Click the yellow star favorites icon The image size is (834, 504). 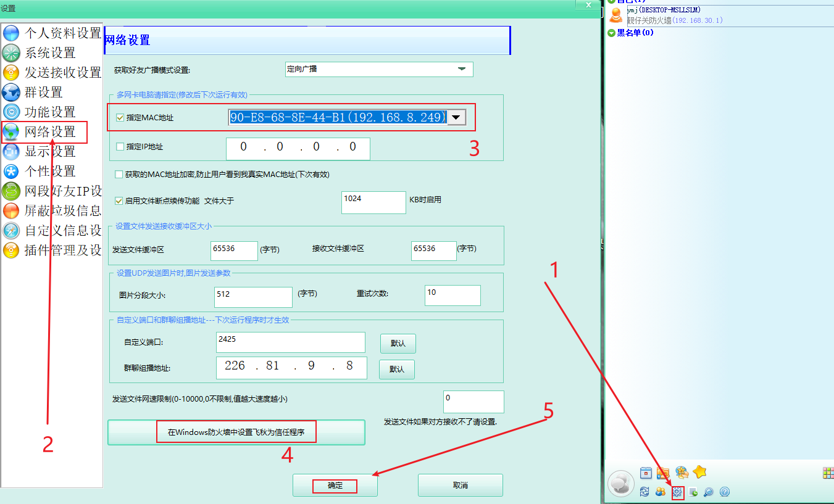tap(699, 472)
